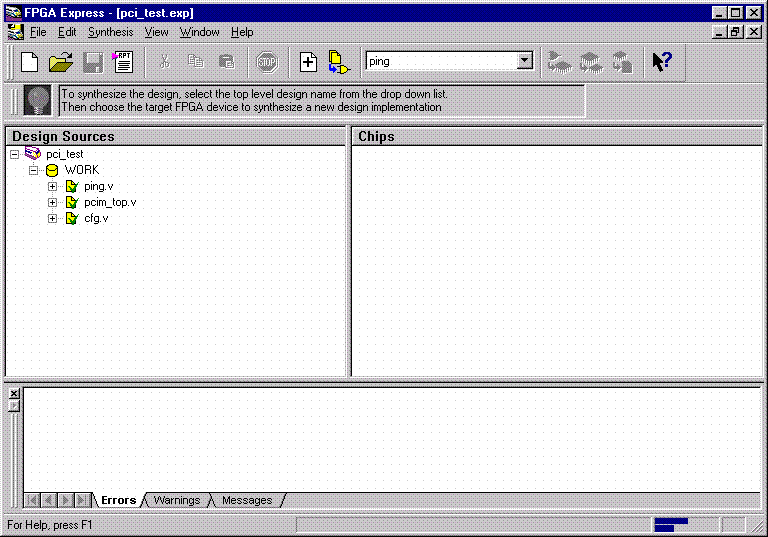Click the Create Implementation chip icon

pyautogui.click(x=559, y=62)
